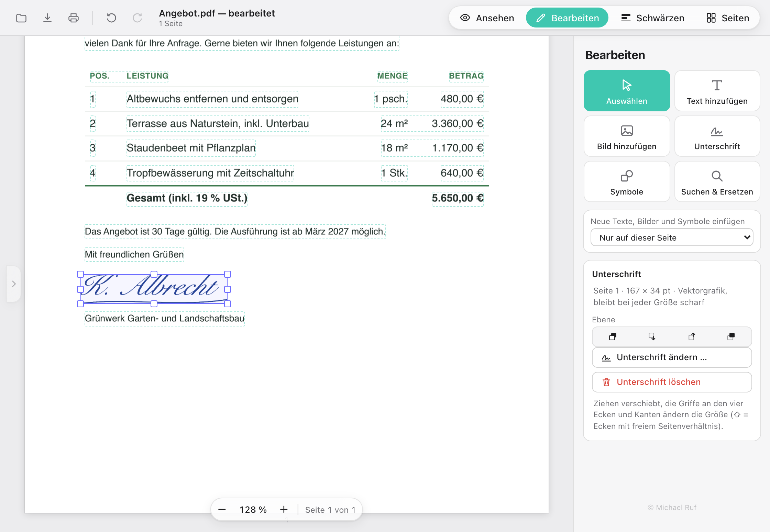
Task: Move signature one layer down
Action: 652,336
